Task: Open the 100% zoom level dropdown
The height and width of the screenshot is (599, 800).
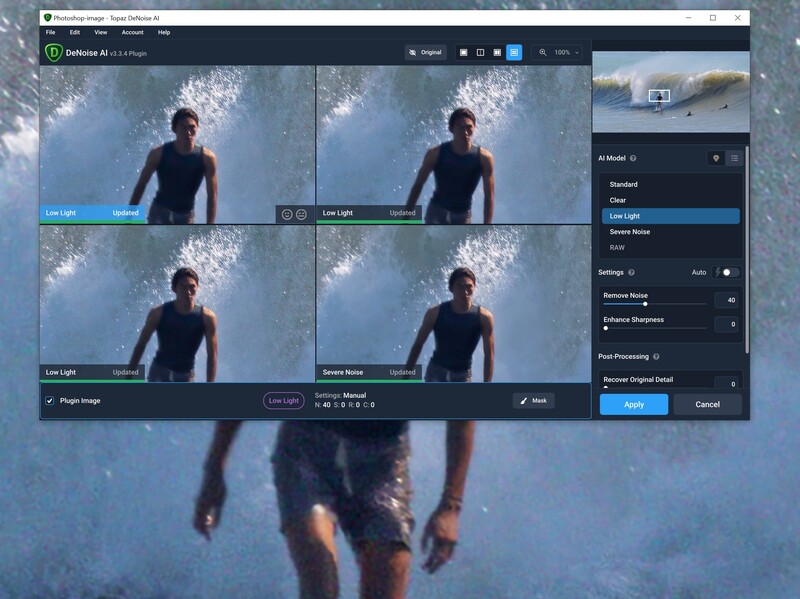Action: (566, 53)
